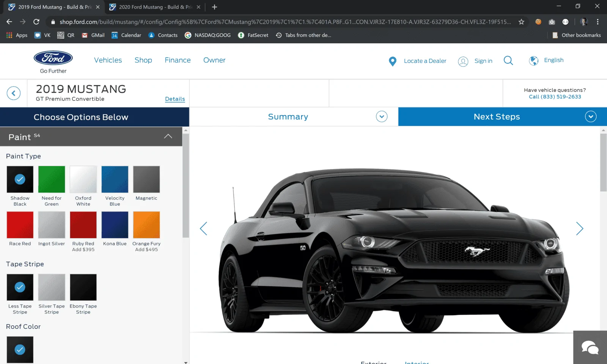607x364 pixels.
Task: Click the language globe icon
Action: pyautogui.click(x=534, y=61)
